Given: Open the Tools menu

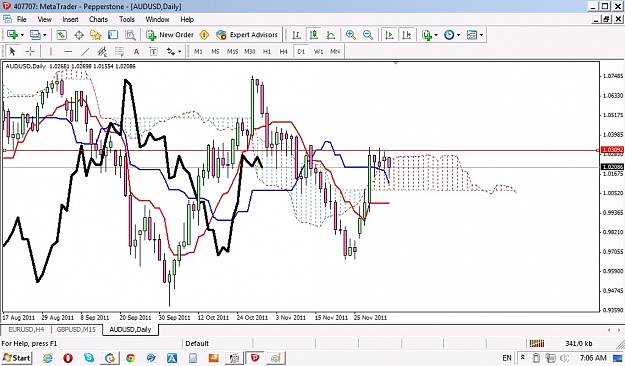Looking at the screenshot, I should [x=127, y=19].
